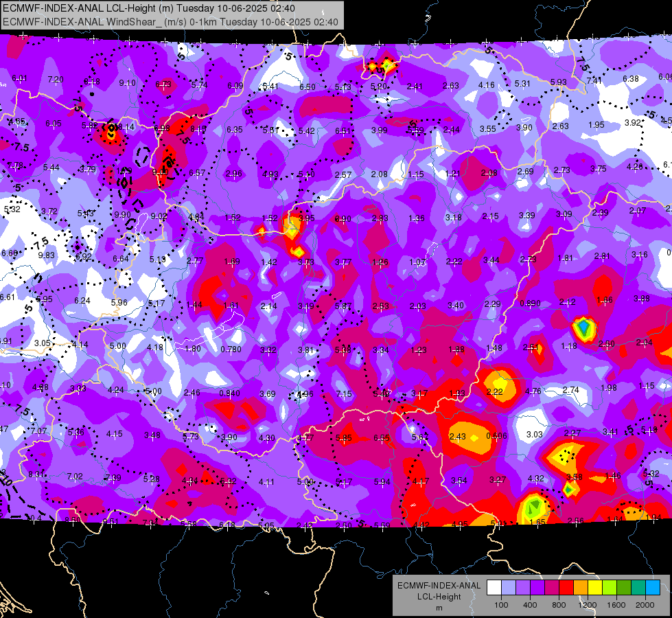Screen dimensions: 672x618
Task: Click the wind shear value '2.14'
Action: click(x=268, y=306)
